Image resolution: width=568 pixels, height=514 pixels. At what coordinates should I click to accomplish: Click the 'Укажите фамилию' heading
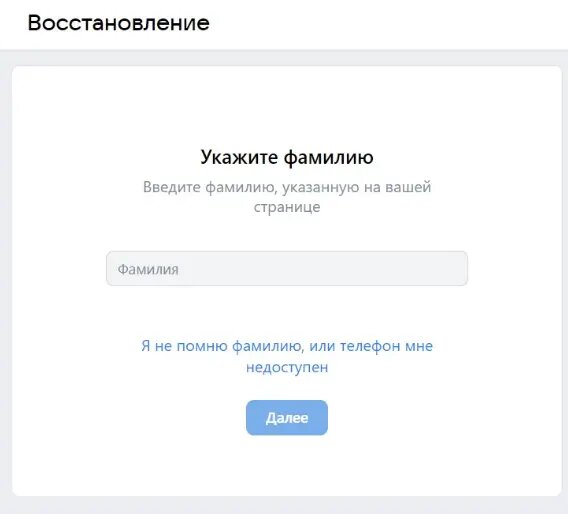click(287, 157)
